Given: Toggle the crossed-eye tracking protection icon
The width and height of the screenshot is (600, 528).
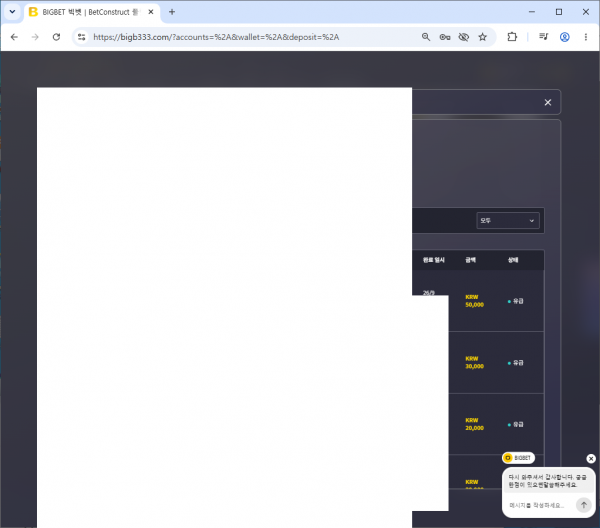Looking at the screenshot, I should click(x=463, y=37).
